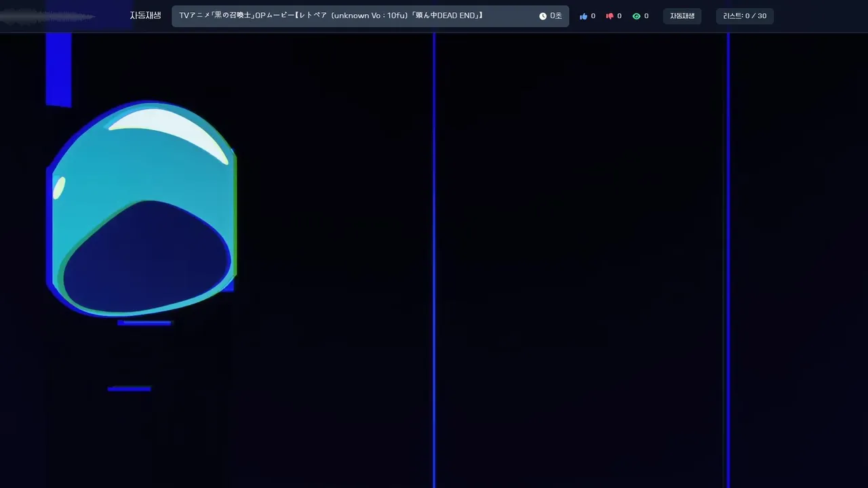868x488 pixels.
Task: Click the green eye view count icon
Action: pyautogui.click(x=636, y=16)
